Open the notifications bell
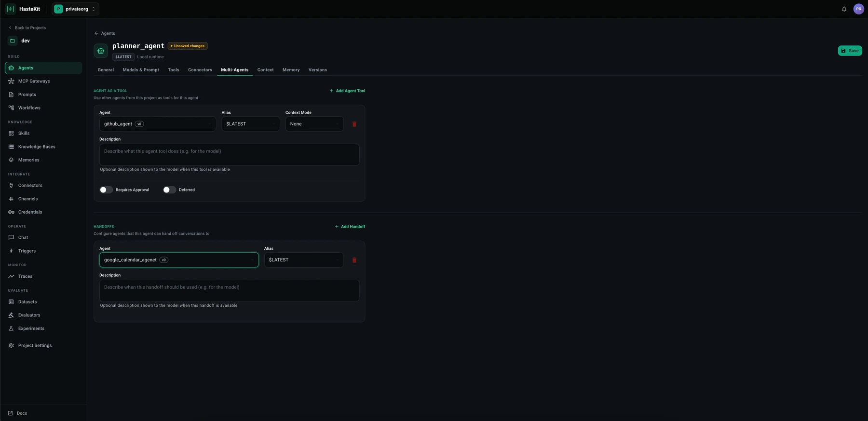 (x=844, y=9)
